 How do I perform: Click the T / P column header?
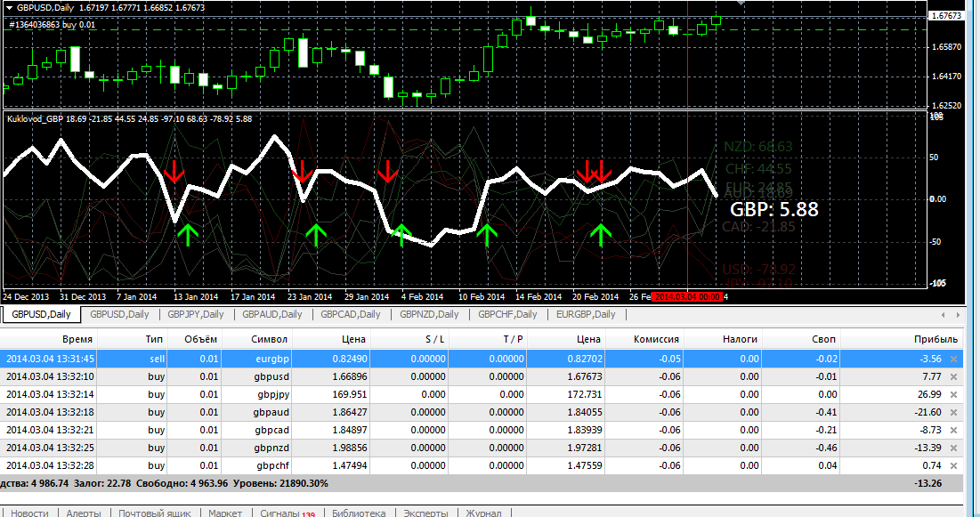[513, 339]
